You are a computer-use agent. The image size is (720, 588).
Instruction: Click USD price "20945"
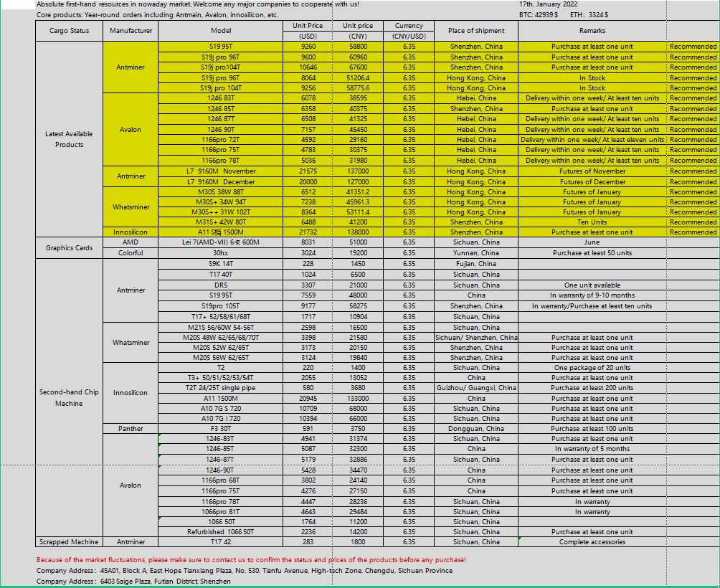(x=308, y=399)
